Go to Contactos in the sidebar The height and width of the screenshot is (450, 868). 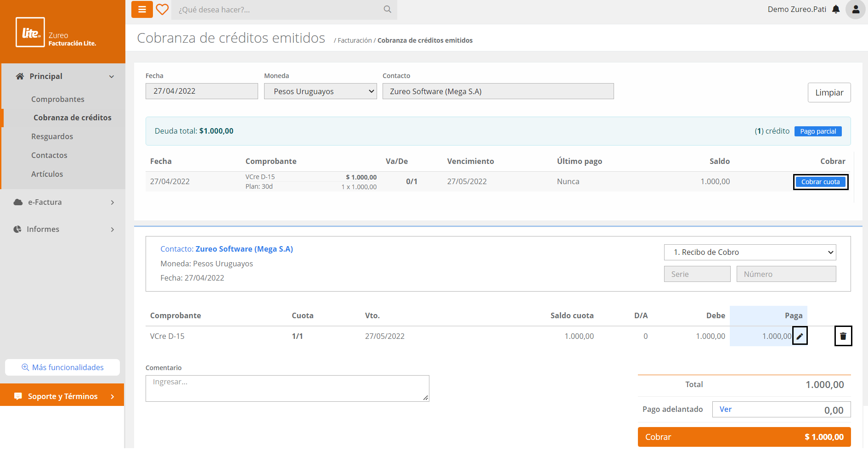[49, 155]
